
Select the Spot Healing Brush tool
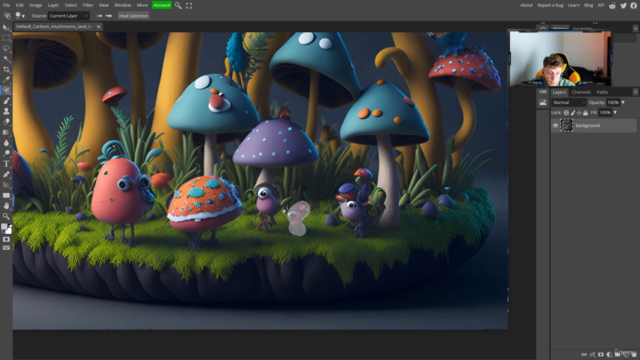(x=6, y=90)
